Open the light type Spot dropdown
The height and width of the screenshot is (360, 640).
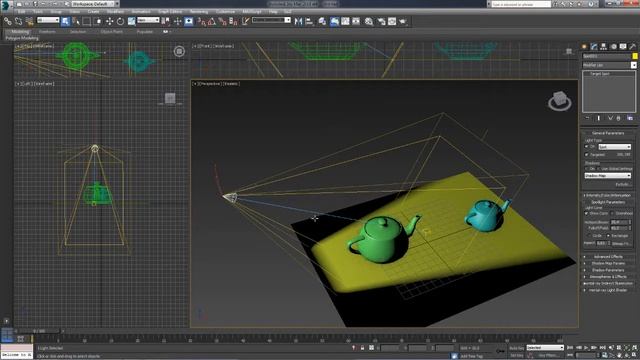coord(615,147)
